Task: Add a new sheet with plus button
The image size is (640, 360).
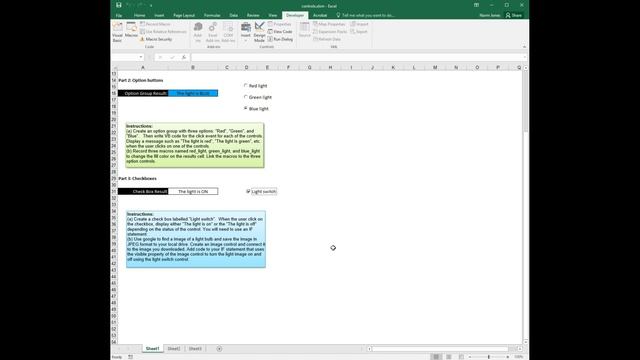Action: (219, 349)
